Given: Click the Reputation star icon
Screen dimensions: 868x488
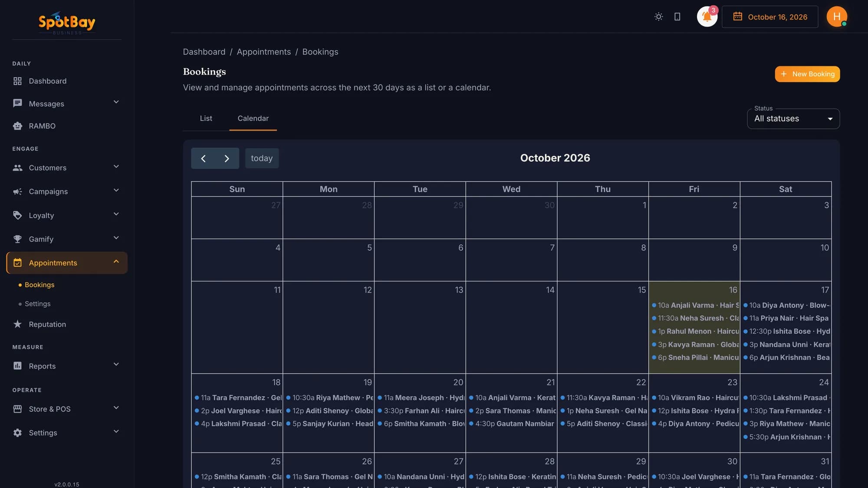Looking at the screenshot, I should (x=17, y=324).
